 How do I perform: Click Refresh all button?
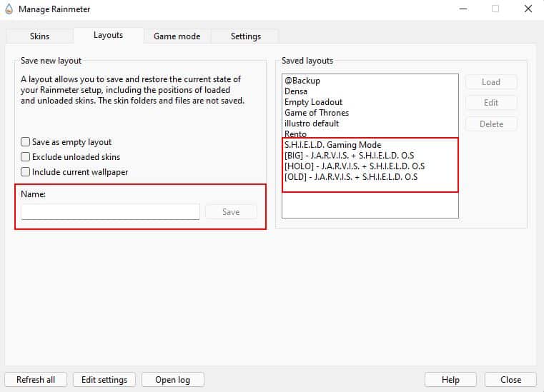point(36,380)
